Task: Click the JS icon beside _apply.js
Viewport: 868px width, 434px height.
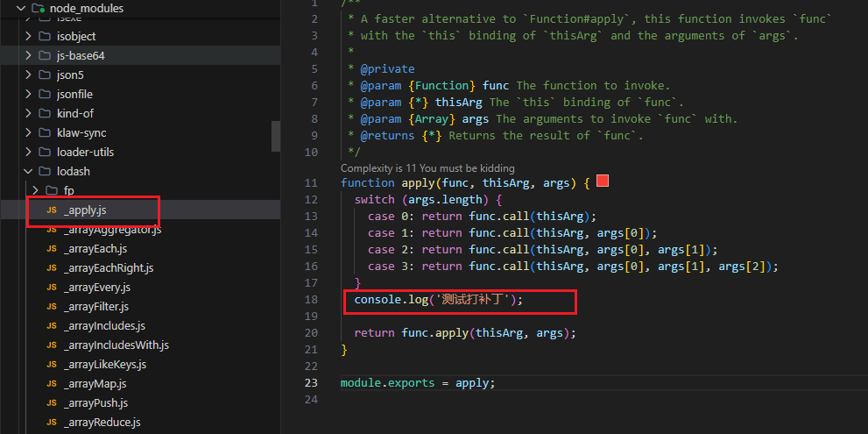Action: tap(52, 210)
